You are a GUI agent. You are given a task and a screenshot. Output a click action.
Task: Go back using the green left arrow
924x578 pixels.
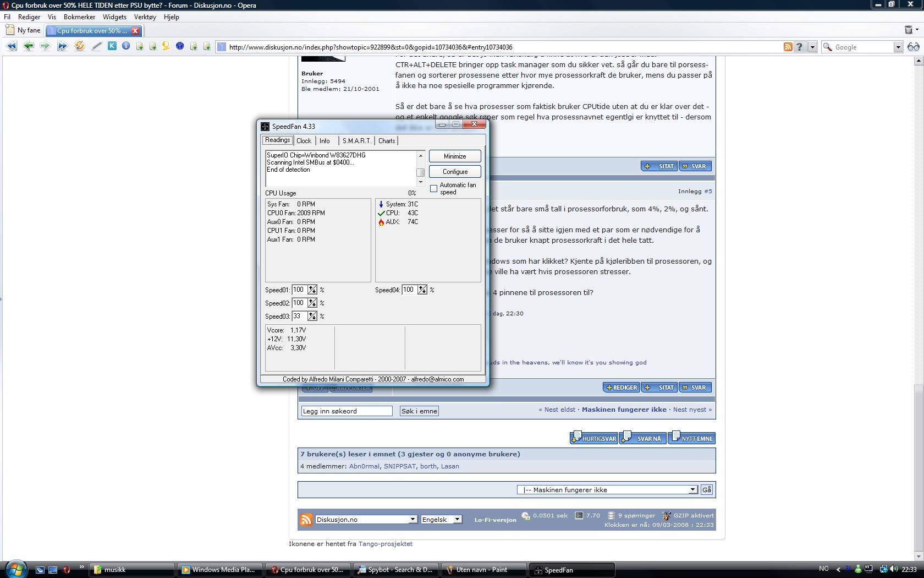[29, 46]
